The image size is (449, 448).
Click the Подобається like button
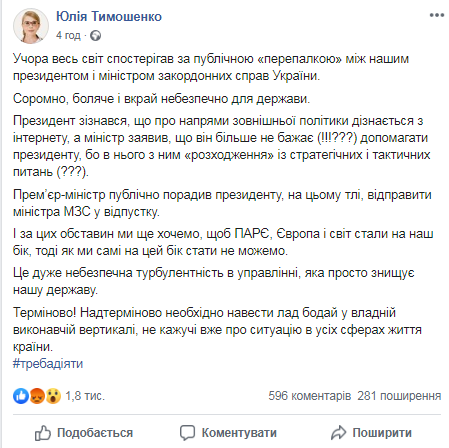tap(84, 433)
